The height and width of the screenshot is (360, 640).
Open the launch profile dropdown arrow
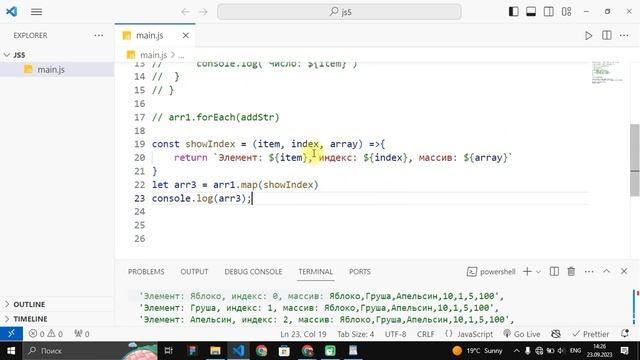(x=538, y=272)
